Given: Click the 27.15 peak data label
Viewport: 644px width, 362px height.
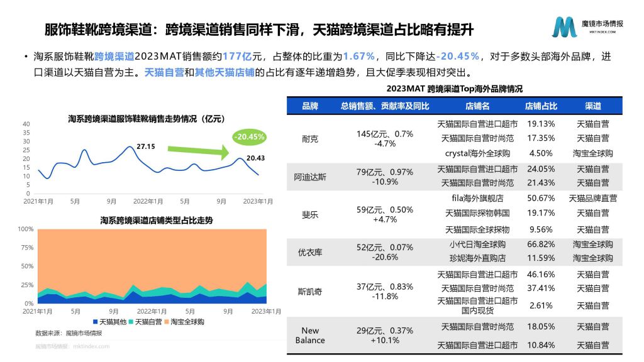Looking at the screenshot, I should 146,146.
